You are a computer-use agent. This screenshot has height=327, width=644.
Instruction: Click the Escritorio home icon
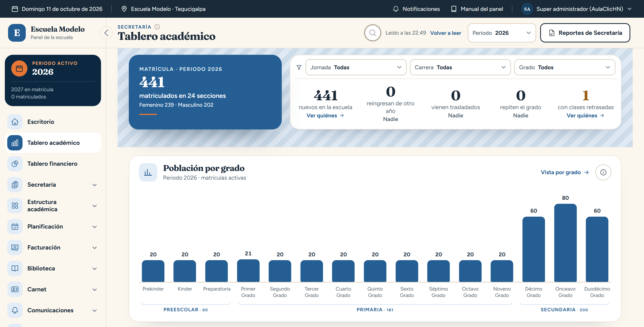point(15,122)
